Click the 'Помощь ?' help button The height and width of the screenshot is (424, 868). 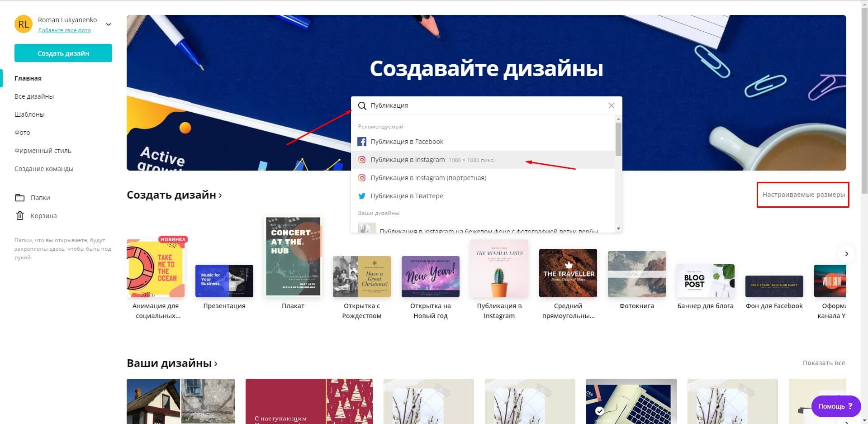tap(835, 406)
